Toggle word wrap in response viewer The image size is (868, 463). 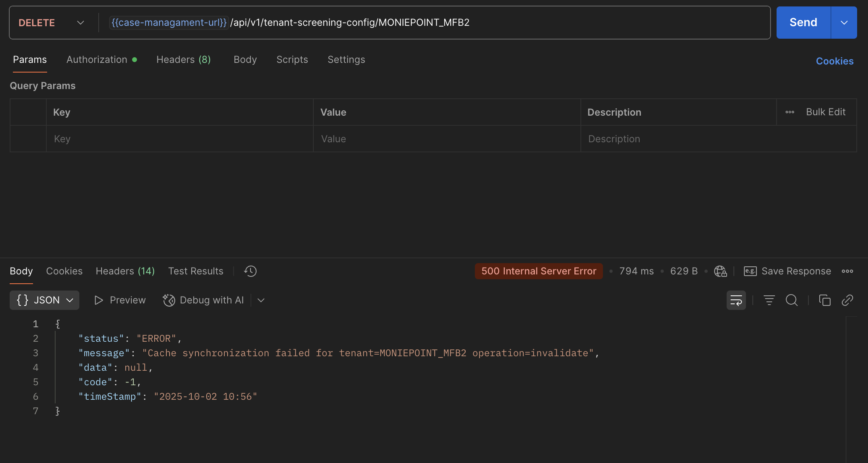click(736, 300)
